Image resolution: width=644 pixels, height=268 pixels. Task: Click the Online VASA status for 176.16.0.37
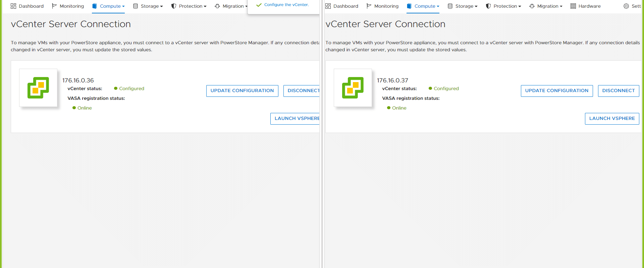[397, 108]
